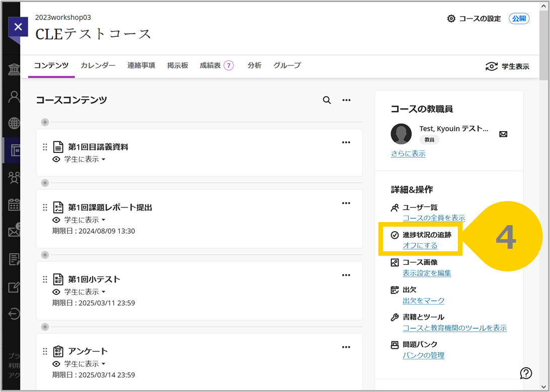
Task: Click the drag handle of 第1回目講義資料
Action: [45, 147]
